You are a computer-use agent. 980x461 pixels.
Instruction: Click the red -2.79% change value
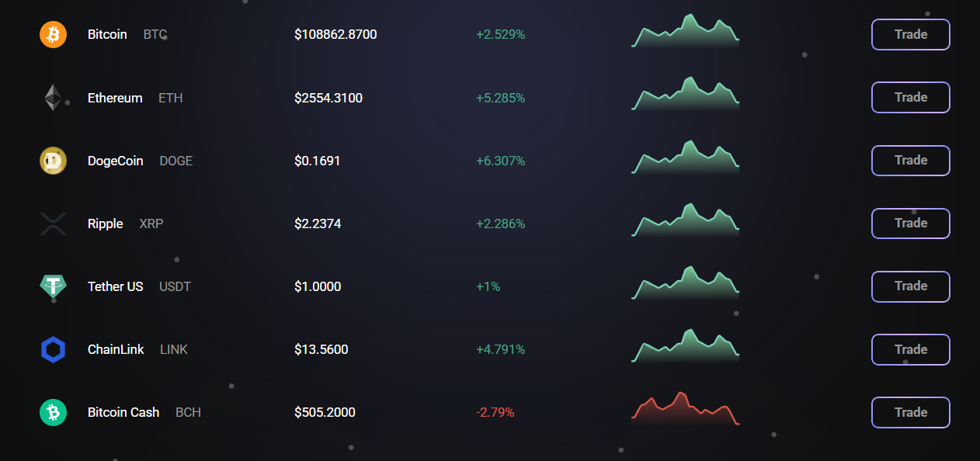(495, 412)
